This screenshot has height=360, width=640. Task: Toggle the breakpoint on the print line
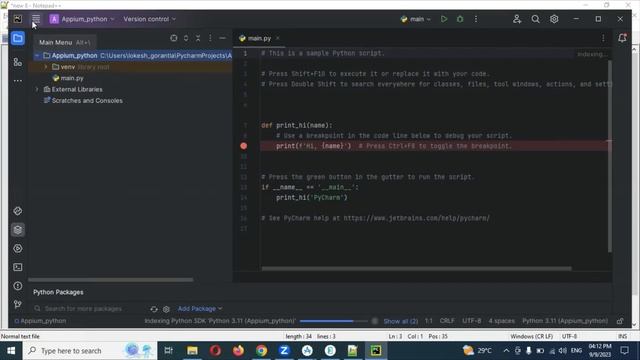(x=244, y=146)
